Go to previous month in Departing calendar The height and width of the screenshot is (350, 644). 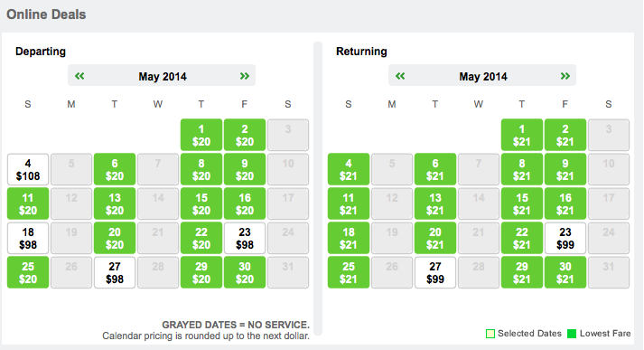[79, 76]
